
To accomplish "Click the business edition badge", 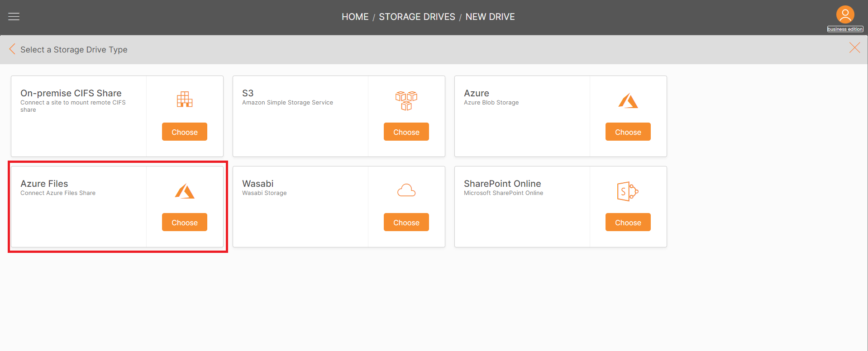I will pyautogui.click(x=845, y=29).
